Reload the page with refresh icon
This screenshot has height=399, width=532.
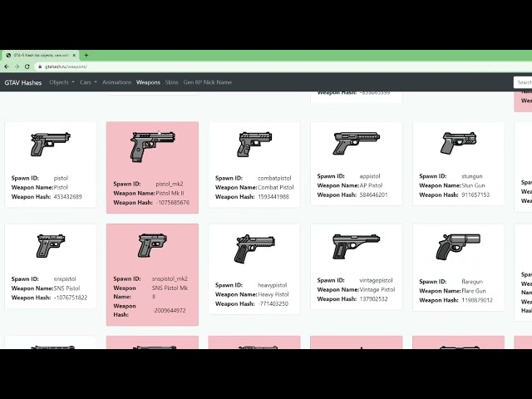tap(27, 66)
